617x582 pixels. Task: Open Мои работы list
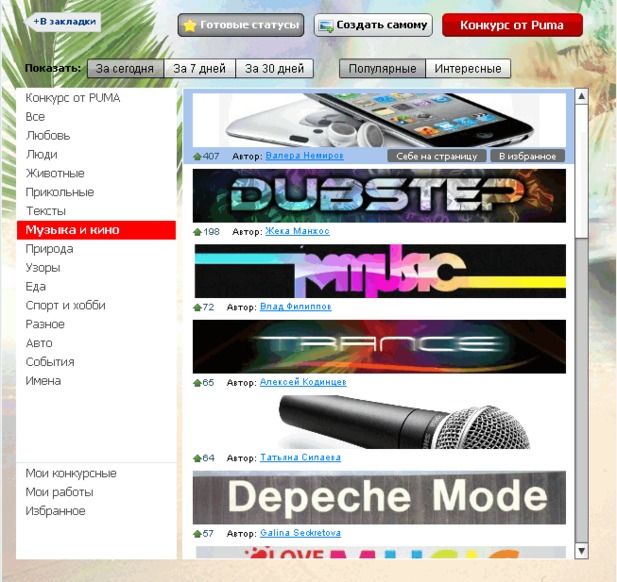pyautogui.click(x=96, y=492)
